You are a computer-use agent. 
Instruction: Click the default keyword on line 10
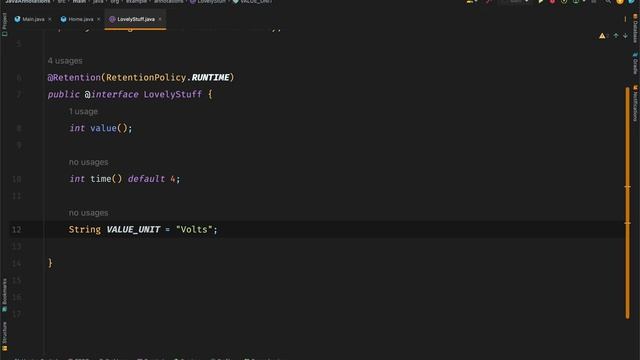[146, 179]
